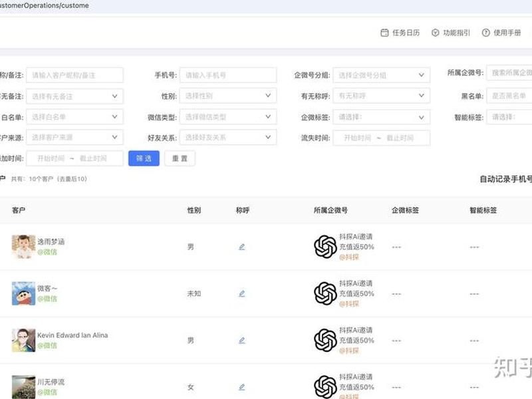Screen dimensions: 532x399
Task: Edit 称呼 for customer 逸雨梦涵
Action: [241, 247]
